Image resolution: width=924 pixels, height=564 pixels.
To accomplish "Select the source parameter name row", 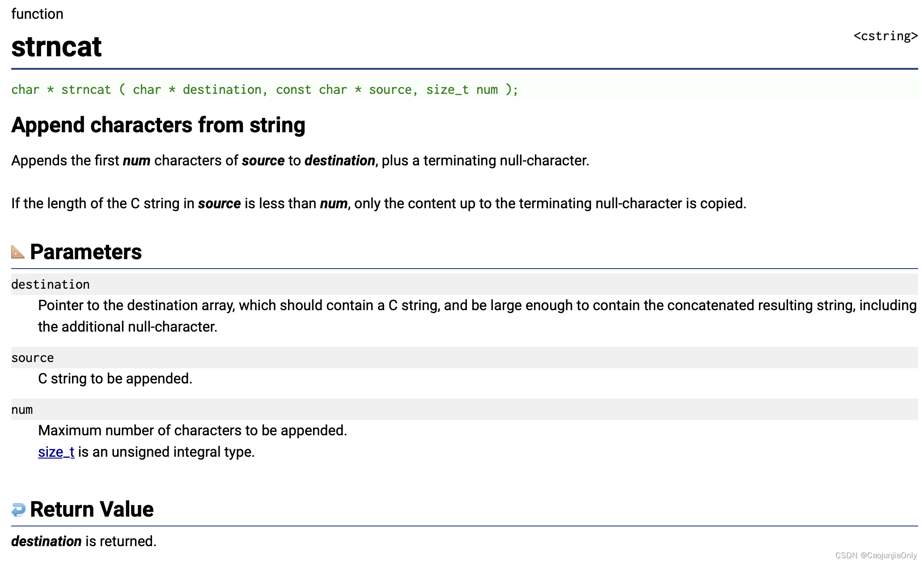I will click(465, 358).
